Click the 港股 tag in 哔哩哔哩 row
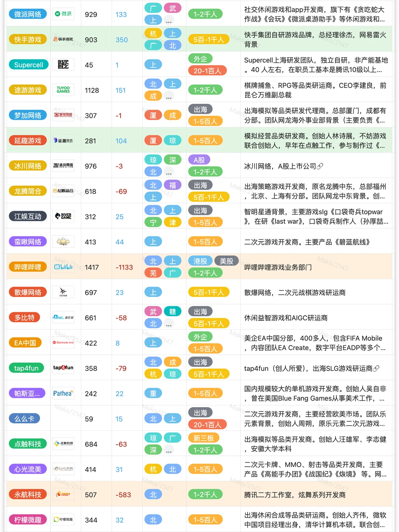This screenshot has width=399, height=532. [x=200, y=261]
